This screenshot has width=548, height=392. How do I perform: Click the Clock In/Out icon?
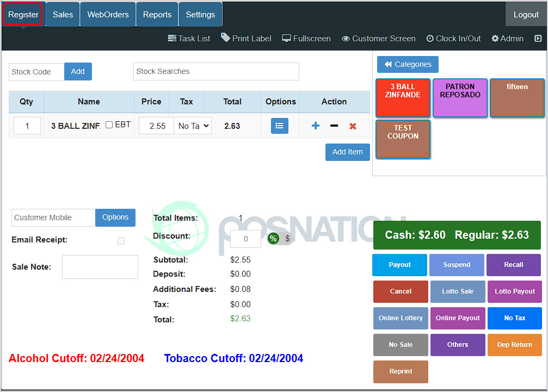coord(430,39)
